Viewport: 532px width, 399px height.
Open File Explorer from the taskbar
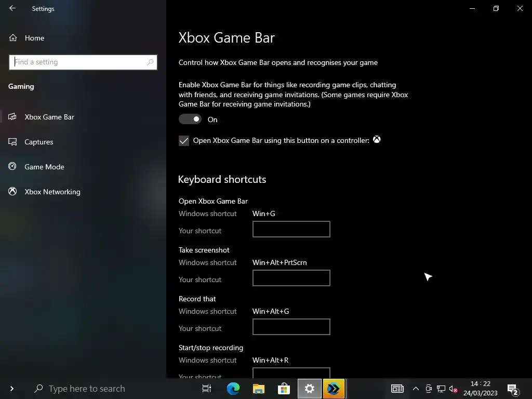[259, 389]
